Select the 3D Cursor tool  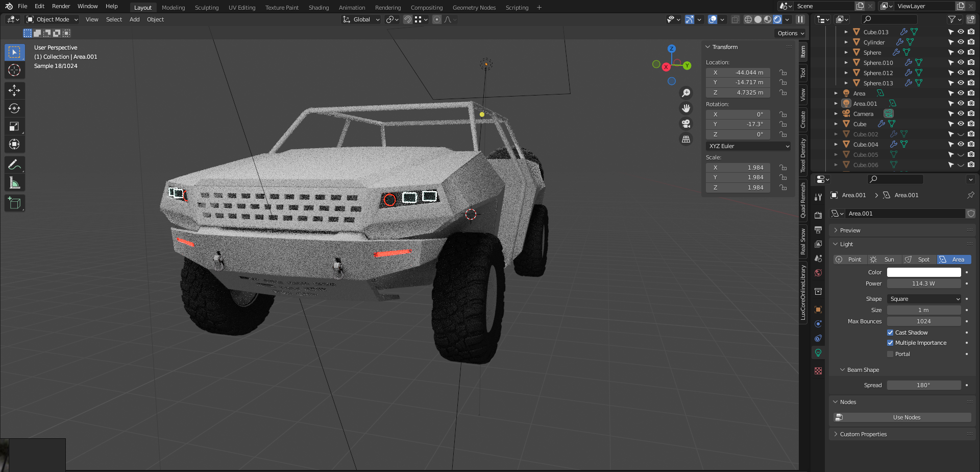[14, 70]
